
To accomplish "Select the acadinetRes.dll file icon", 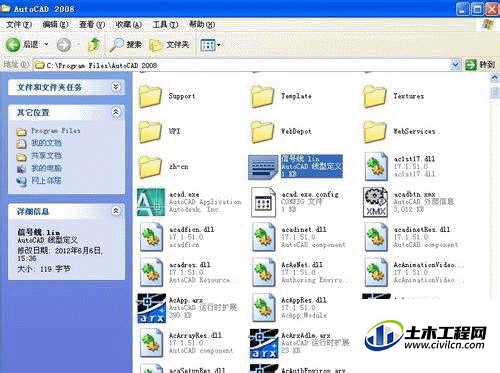I will click(376, 237).
